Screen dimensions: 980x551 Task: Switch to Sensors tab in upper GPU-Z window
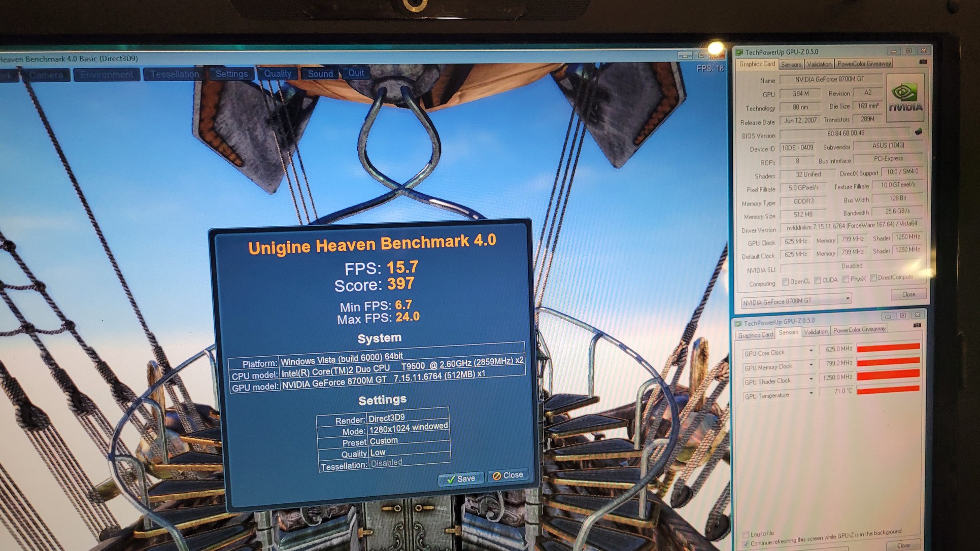coord(791,64)
